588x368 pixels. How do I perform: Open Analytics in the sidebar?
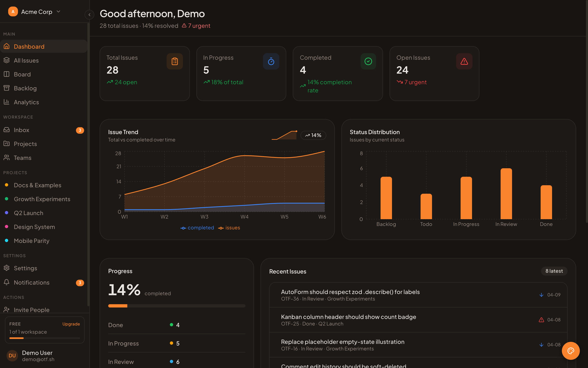click(x=44, y=102)
